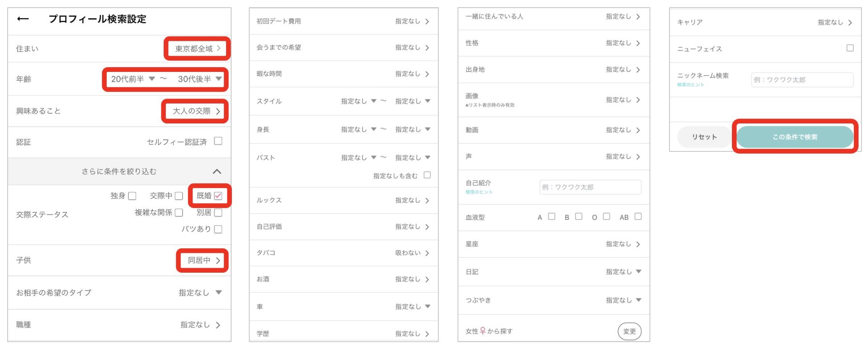Open the 職種 setting chevron
Viewport: 868px width, 350px height.
(x=218, y=325)
